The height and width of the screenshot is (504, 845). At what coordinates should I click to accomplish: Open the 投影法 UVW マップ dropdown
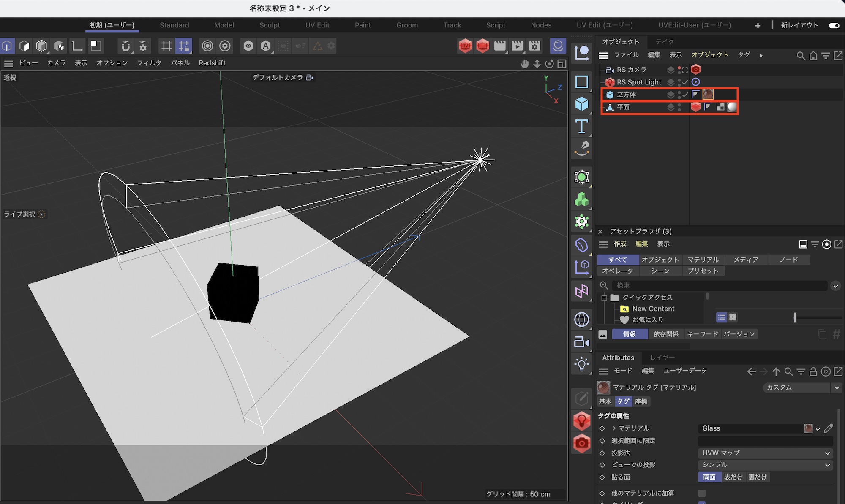pos(765,453)
